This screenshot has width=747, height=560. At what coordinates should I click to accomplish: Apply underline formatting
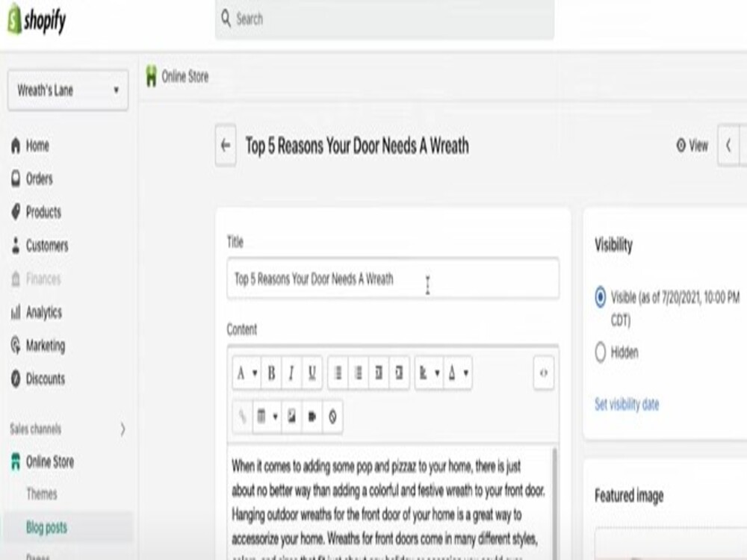pyautogui.click(x=310, y=374)
